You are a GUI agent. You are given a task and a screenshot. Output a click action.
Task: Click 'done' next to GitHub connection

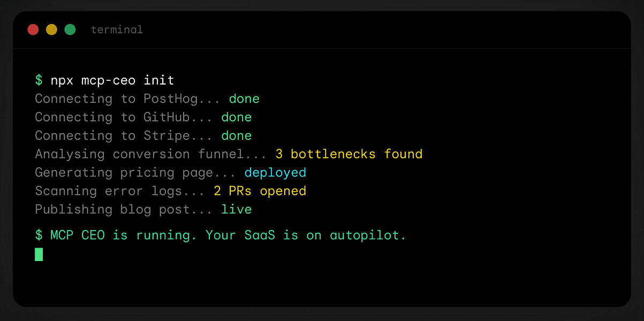coord(236,117)
